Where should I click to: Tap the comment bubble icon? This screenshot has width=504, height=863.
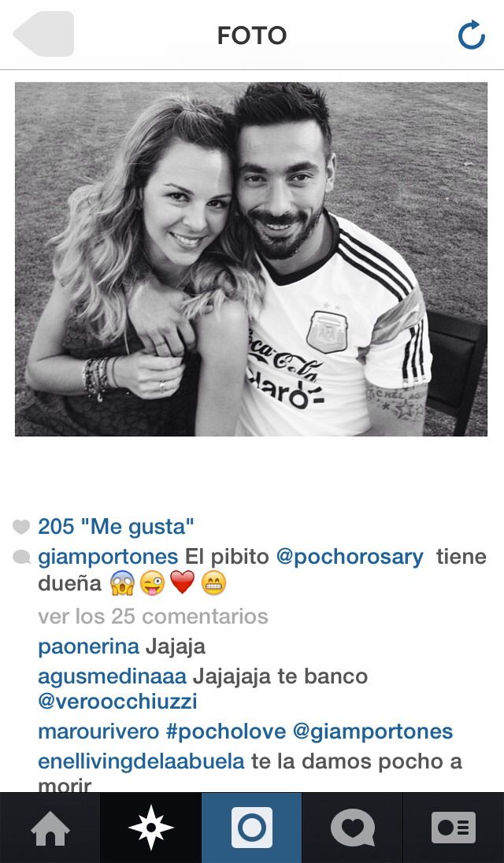(x=21, y=557)
